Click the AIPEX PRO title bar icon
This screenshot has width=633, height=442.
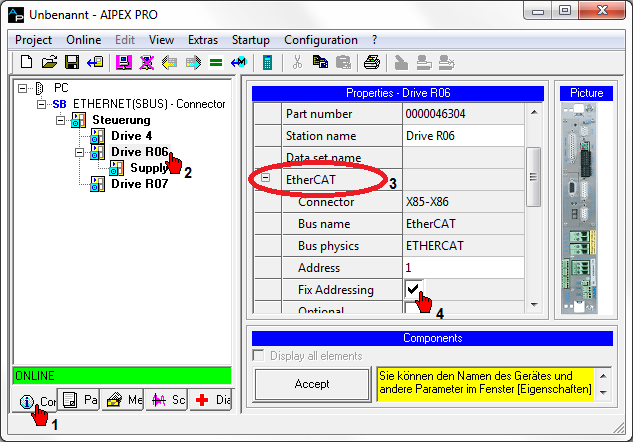pos(16,15)
